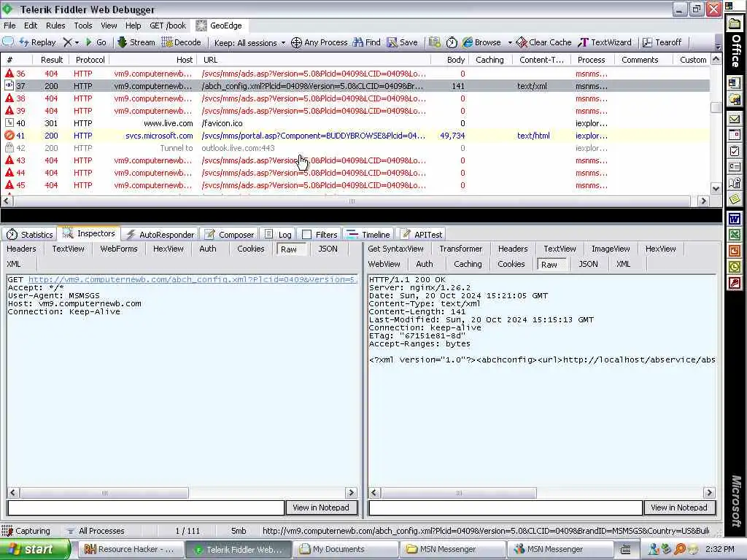Click the All Processes filter in status bar
Viewport: 747px width, 560px height.
pyautogui.click(x=96, y=531)
